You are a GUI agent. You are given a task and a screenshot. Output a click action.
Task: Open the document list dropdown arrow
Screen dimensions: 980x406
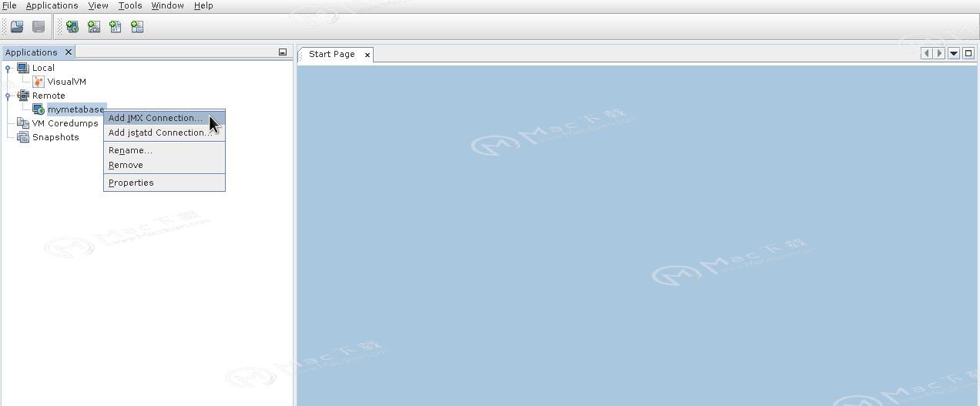point(954,53)
